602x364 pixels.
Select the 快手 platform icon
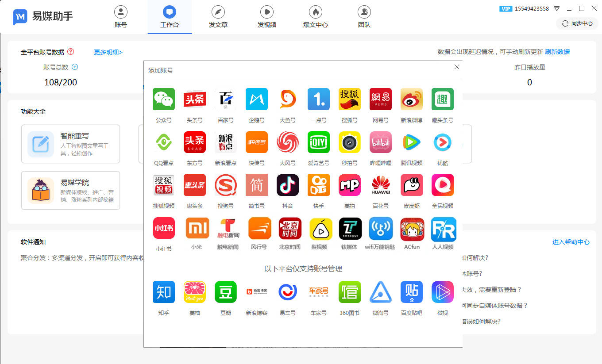point(319,185)
